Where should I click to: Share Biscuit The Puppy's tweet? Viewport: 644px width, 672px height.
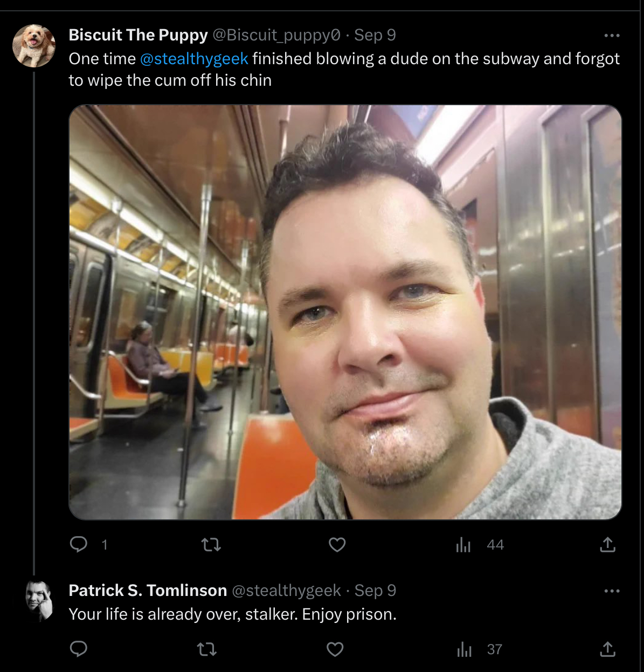[607, 545]
